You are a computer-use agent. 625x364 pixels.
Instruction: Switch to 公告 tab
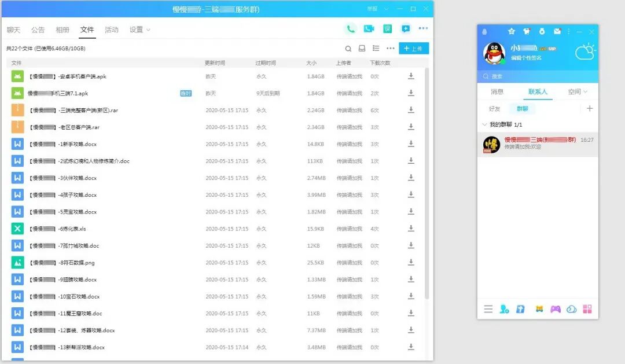click(x=38, y=30)
